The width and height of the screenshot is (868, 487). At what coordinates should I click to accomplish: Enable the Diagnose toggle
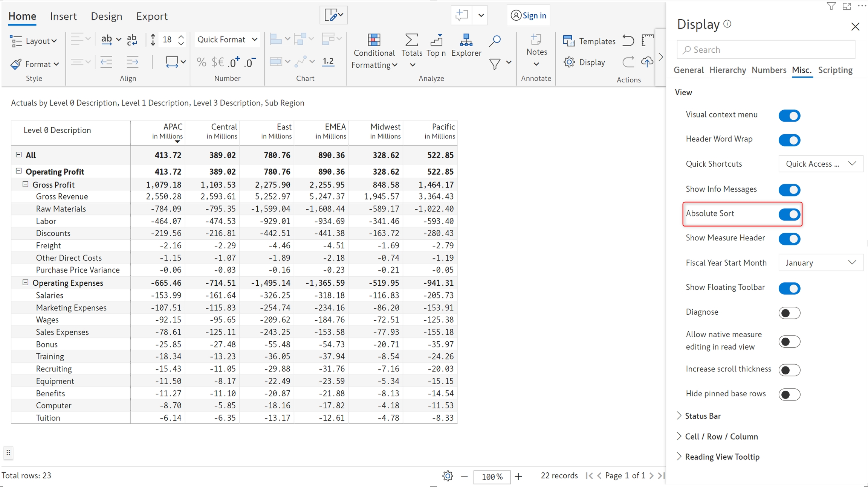[x=789, y=313]
